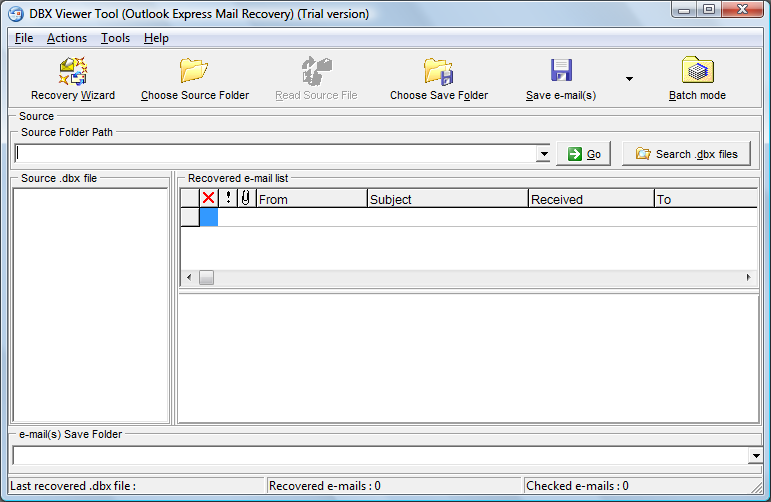The height and width of the screenshot is (502, 771).
Task: Open the Tools menu
Action: point(115,38)
